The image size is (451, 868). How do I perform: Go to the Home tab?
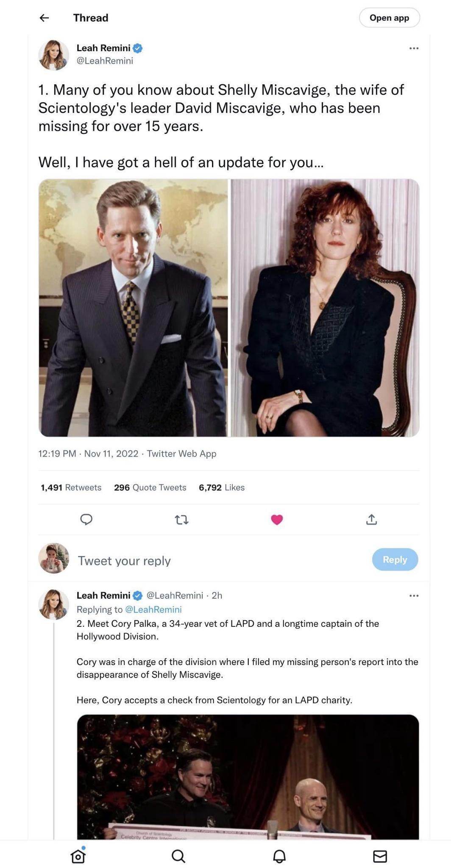click(78, 856)
